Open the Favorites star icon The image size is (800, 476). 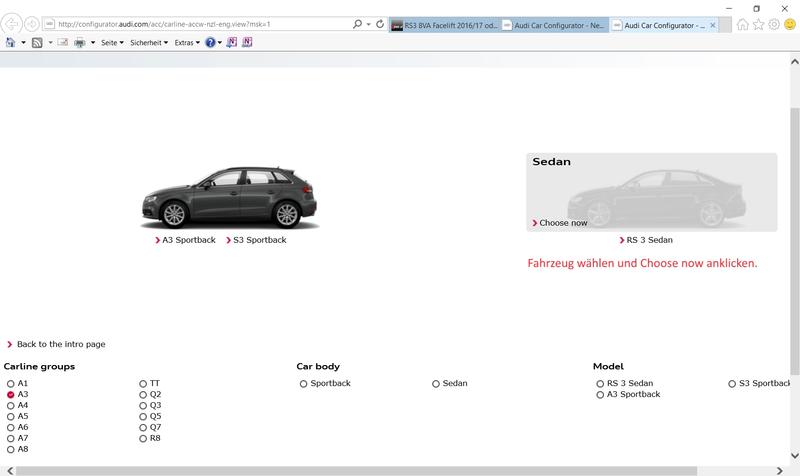click(x=758, y=23)
